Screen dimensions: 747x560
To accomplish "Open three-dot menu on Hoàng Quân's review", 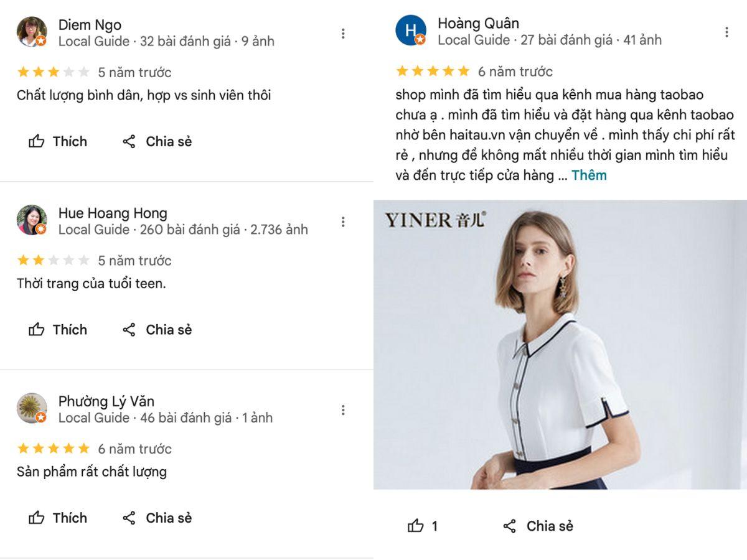I will coord(726,32).
